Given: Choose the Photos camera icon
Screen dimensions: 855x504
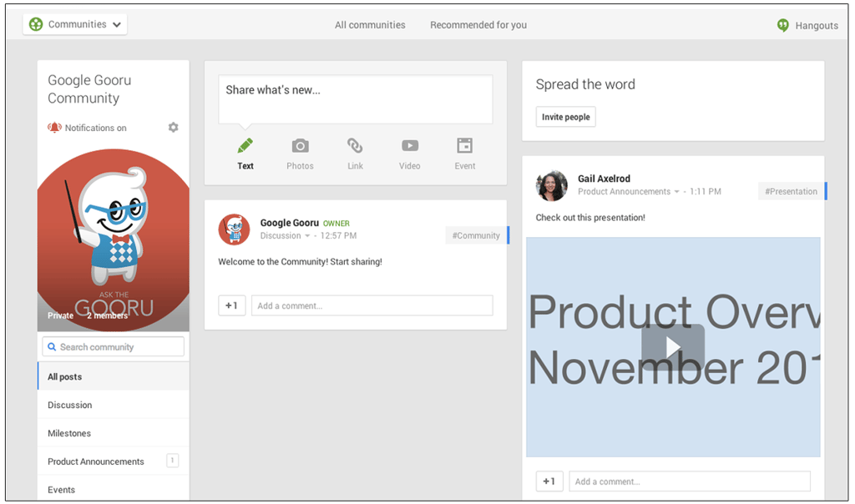Looking at the screenshot, I should click(x=300, y=146).
